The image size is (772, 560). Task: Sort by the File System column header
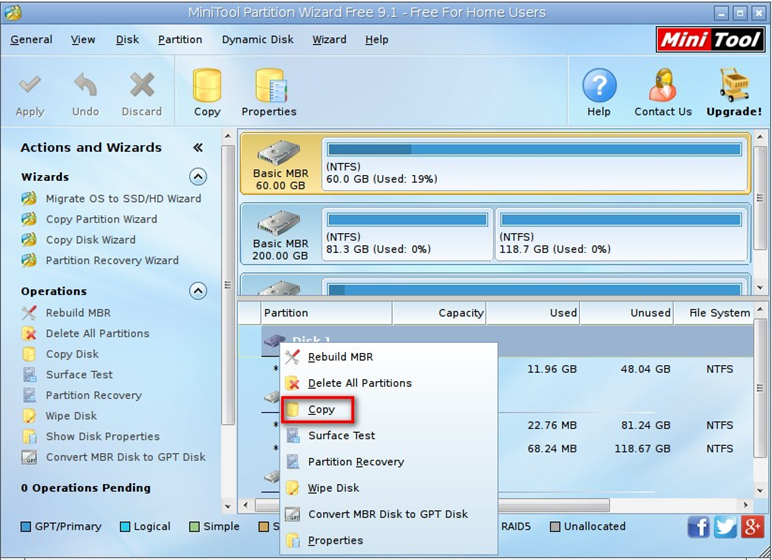coord(714,313)
